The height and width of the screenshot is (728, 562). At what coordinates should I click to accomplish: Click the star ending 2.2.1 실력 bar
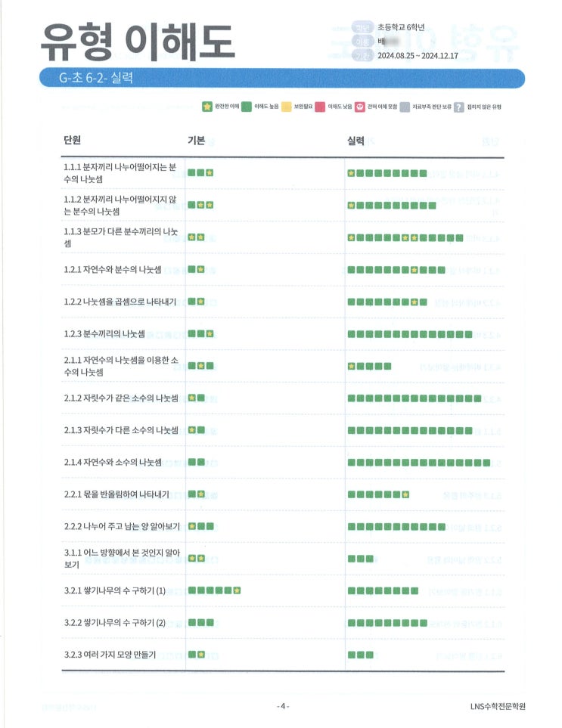[405, 494]
